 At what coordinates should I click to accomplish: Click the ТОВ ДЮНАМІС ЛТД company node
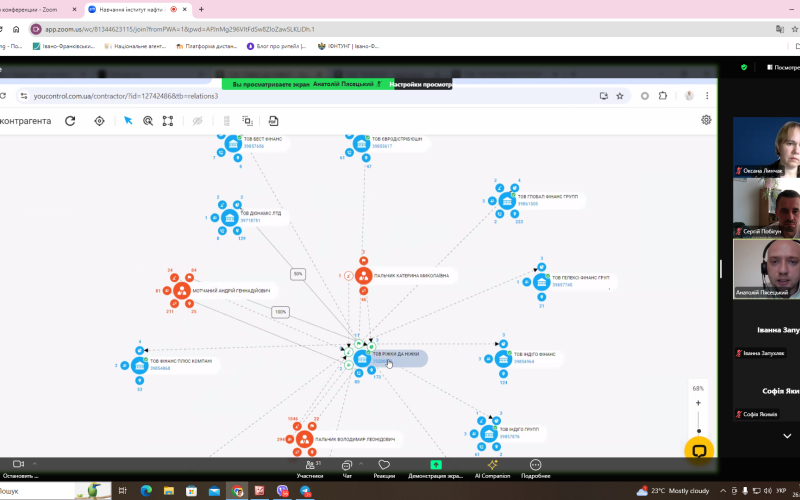(x=230, y=218)
